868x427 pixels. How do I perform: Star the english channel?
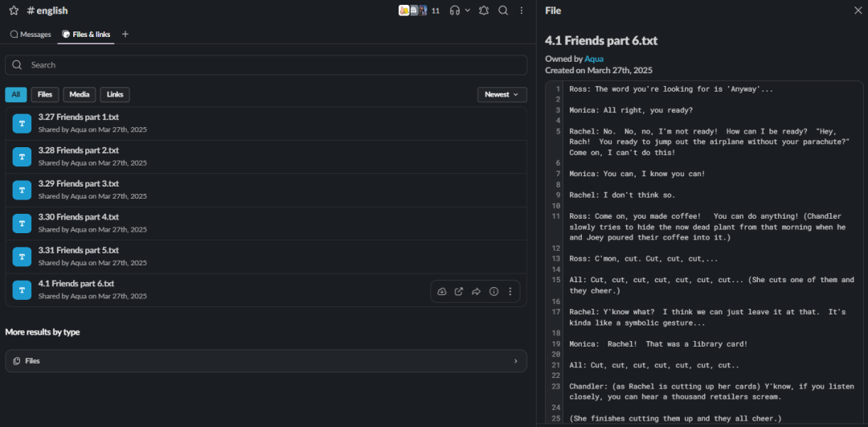click(14, 10)
